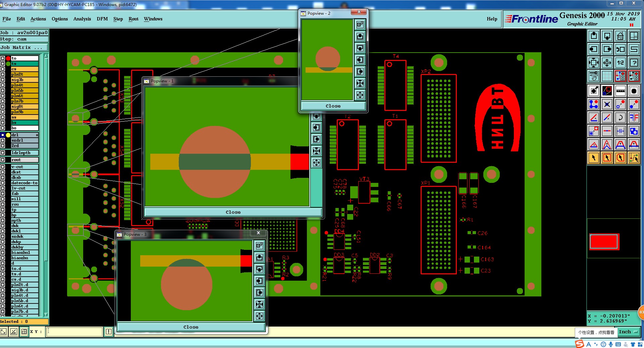644x348 pixels.
Task: Click the exclamation mark button next to coordinate field
Action: (x=109, y=332)
